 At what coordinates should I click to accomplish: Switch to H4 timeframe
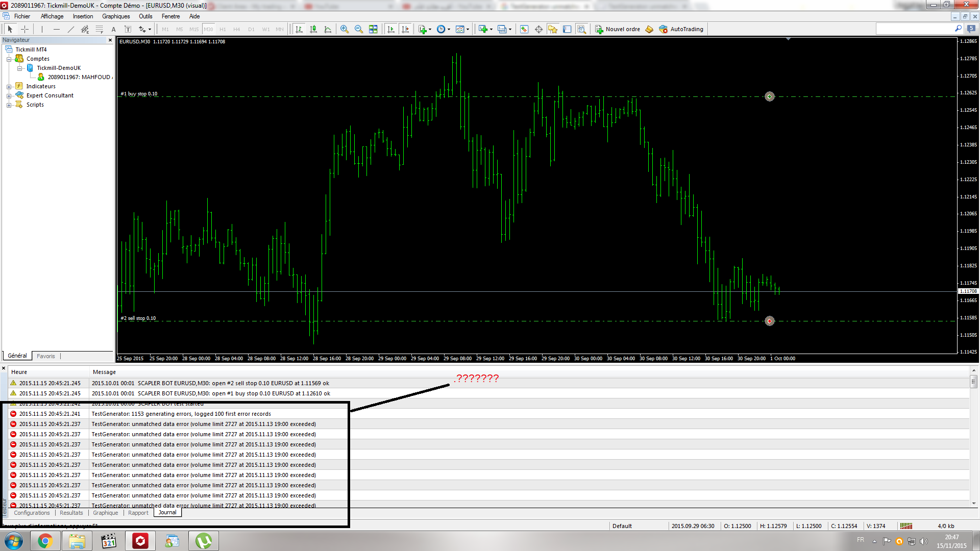coord(237,29)
